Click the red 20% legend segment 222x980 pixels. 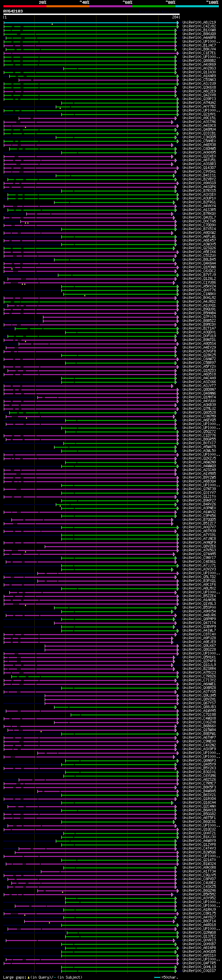(25, 6)
